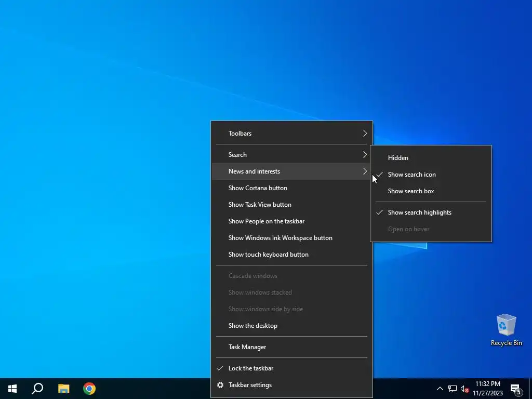Select Hidden in the search submenu
This screenshot has height=399, width=532.
[x=431, y=158]
